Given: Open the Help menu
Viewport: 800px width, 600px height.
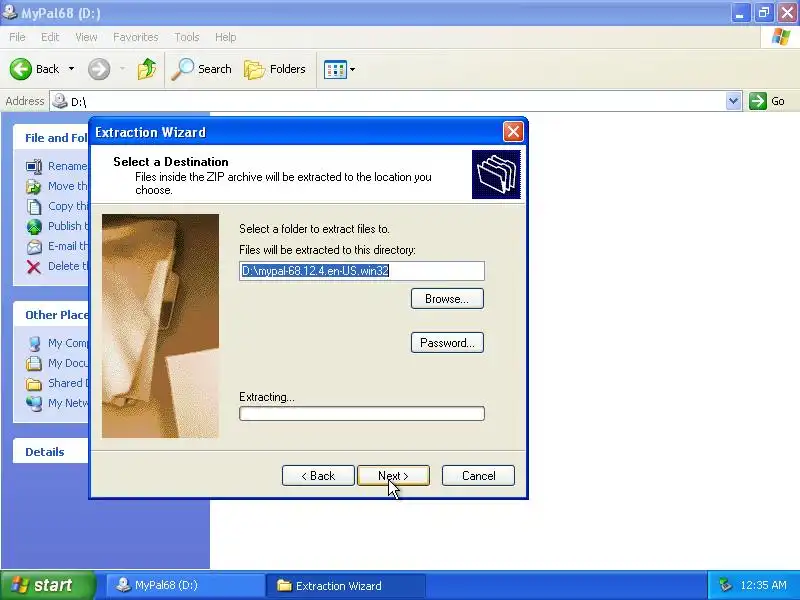Looking at the screenshot, I should click(x=226, y=37).
